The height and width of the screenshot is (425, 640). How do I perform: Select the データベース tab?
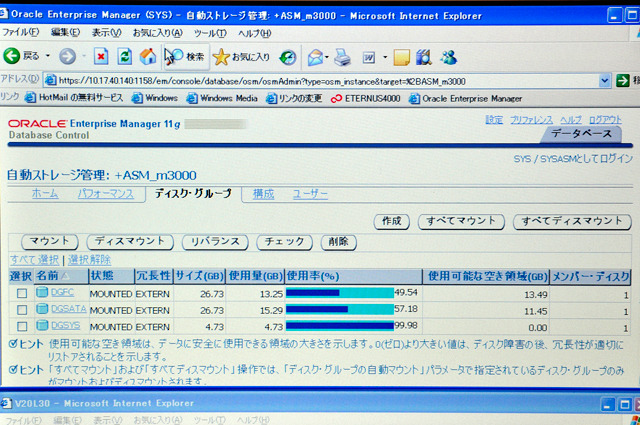coord(581,134)
